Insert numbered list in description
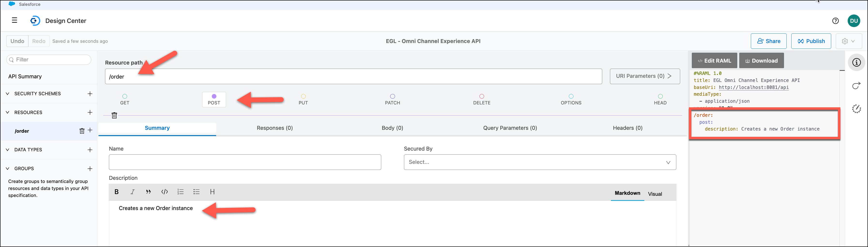This screenshot has height=247, width=868. pos(180,192)
